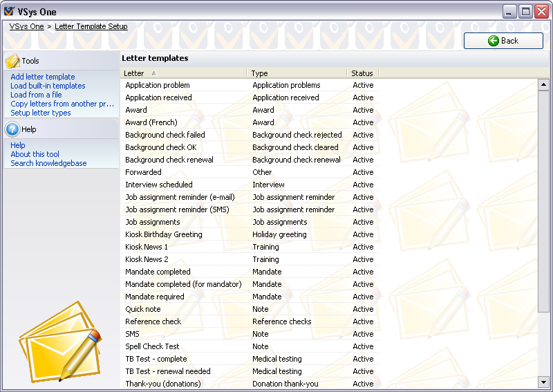Sort by the Letter column header
Viewport: 553px width, 392px height.
[183, 73]
